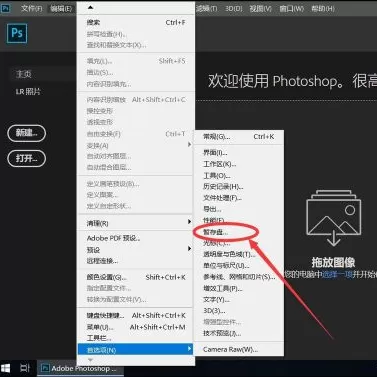
Task: Click the 选择一项 link
Action: [337, 275]
